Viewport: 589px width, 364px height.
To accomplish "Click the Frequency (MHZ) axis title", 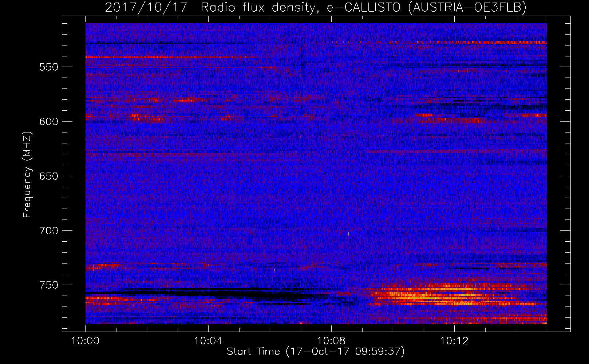I will 27,174.
